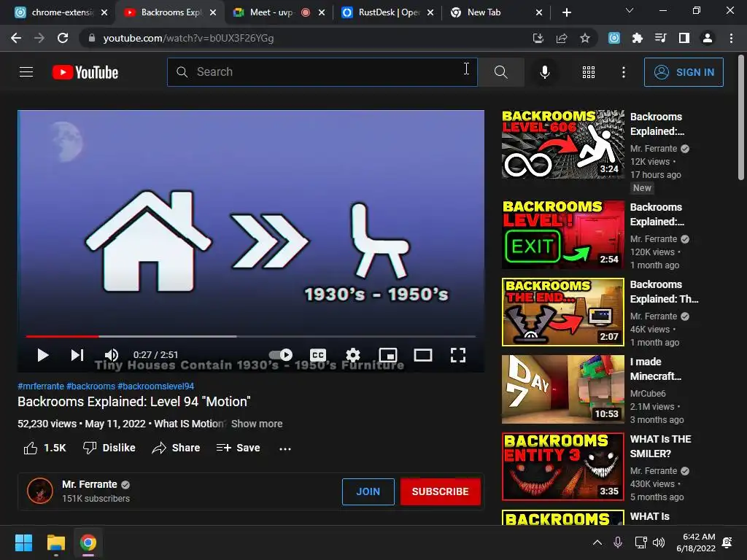
Task: Open Chrome profile icon
Action: pyautogui.click(x=708, y=38)
